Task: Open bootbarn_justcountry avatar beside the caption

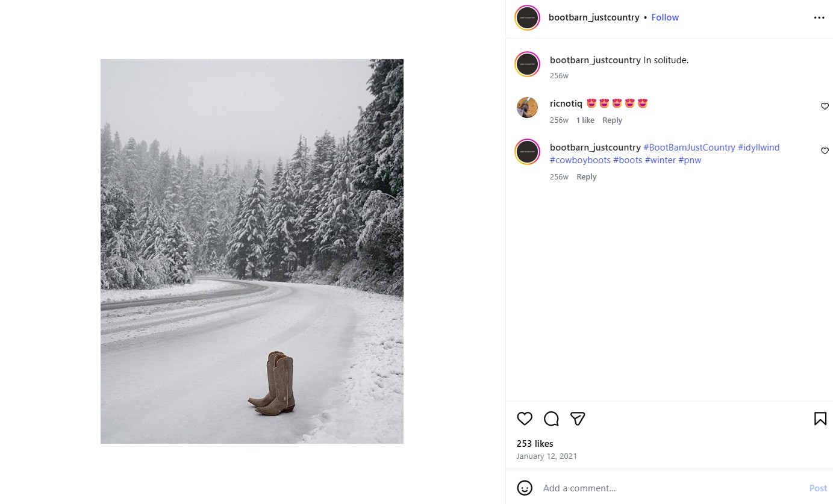Action: pos(527,64)
